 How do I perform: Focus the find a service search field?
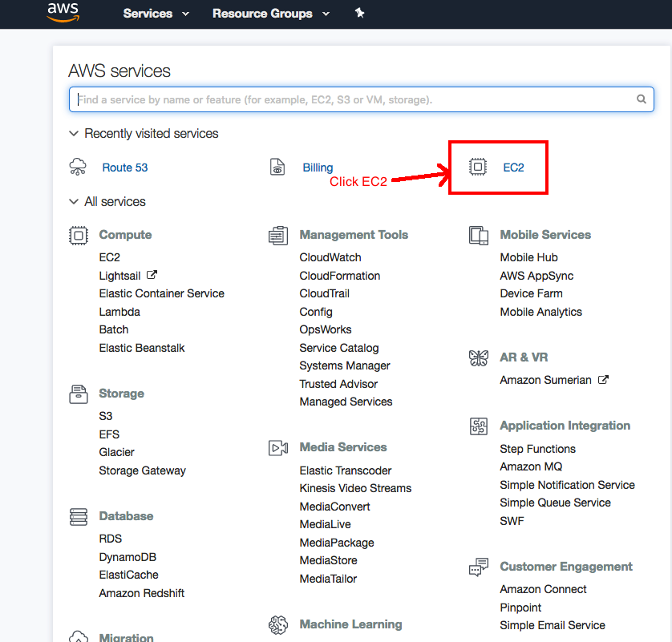click(362, 99)
